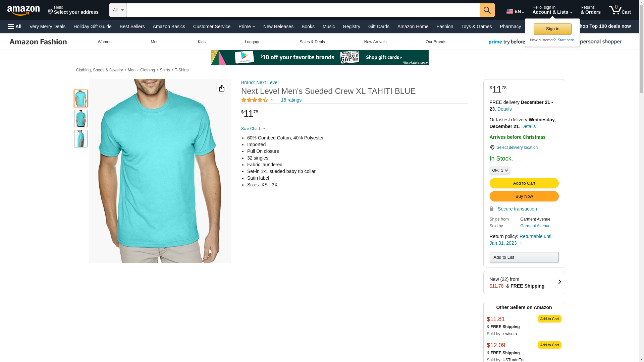Open the New (22) offers arrow
The image size is (644, 362).
559,282
